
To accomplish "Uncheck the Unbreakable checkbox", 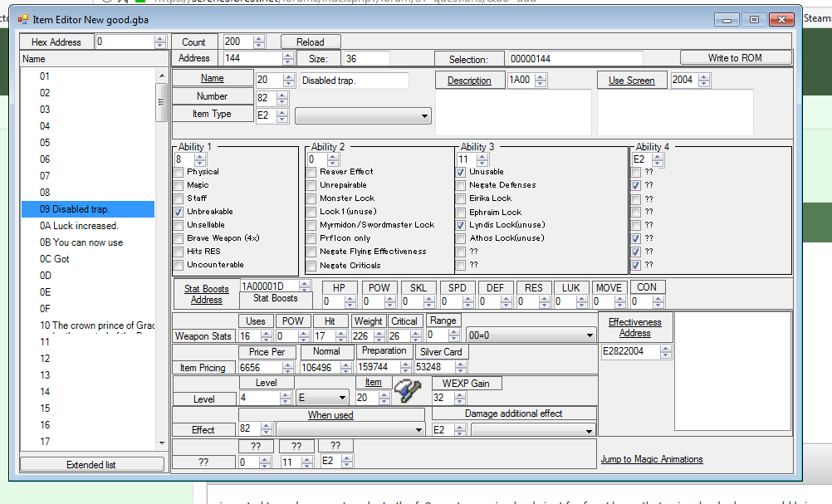I will click(179, 212).
